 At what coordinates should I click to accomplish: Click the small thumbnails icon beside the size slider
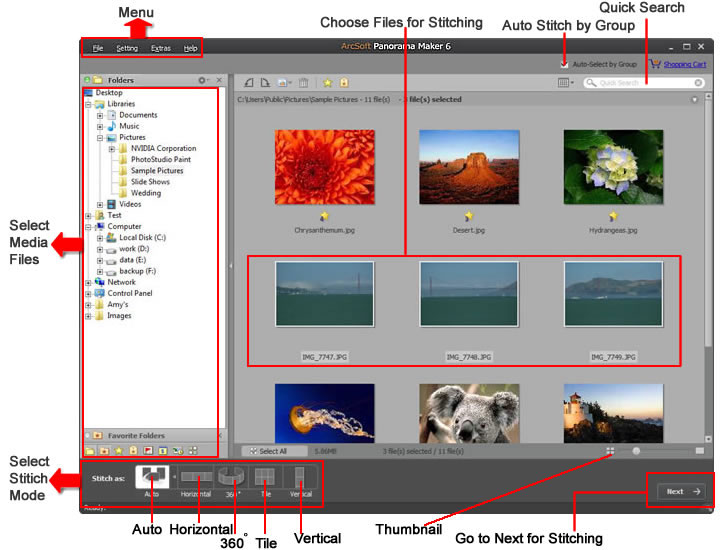pos(610,451)
